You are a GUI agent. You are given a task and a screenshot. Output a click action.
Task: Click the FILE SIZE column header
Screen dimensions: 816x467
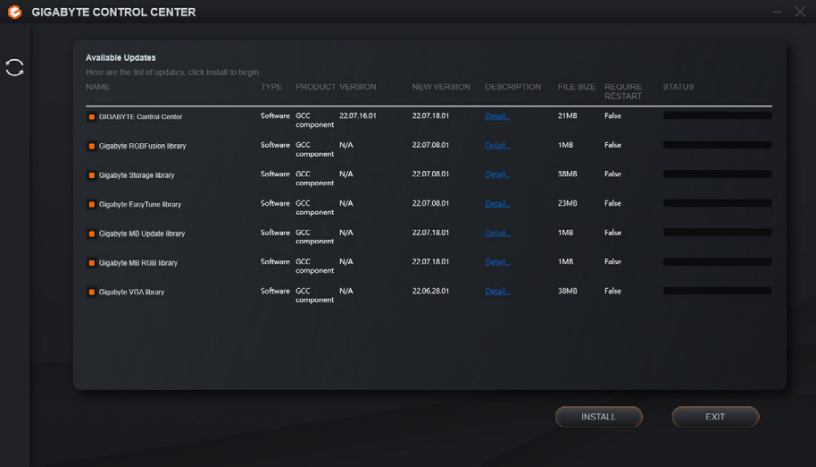(x=576, y=87)
